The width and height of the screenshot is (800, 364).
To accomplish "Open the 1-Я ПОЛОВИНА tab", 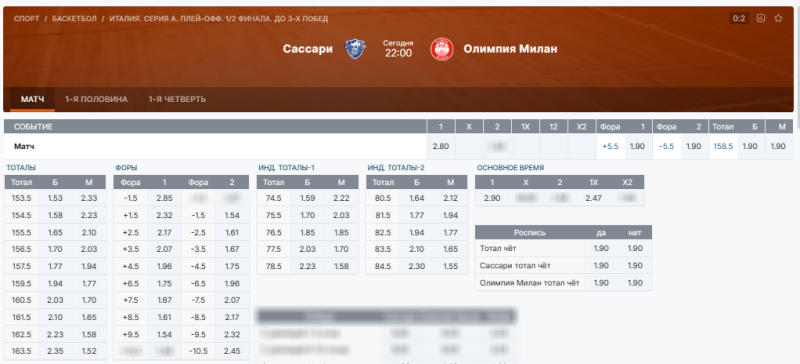I will tap(96, 99).
